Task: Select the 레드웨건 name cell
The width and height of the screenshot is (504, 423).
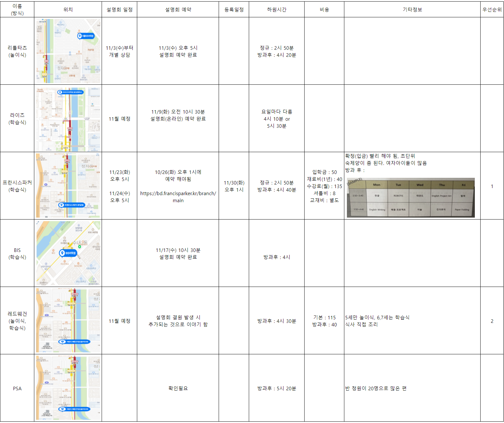Action: pos(17,321)
